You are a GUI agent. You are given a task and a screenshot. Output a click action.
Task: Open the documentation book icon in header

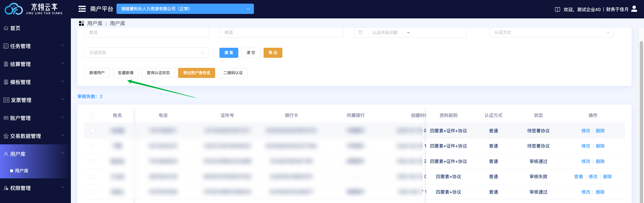[557, 9]
